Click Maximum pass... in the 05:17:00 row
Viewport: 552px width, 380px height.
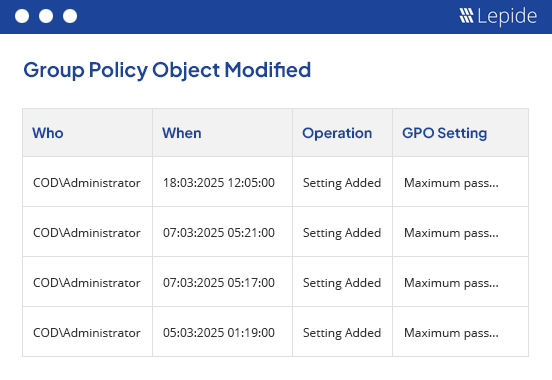coord(451,283)
